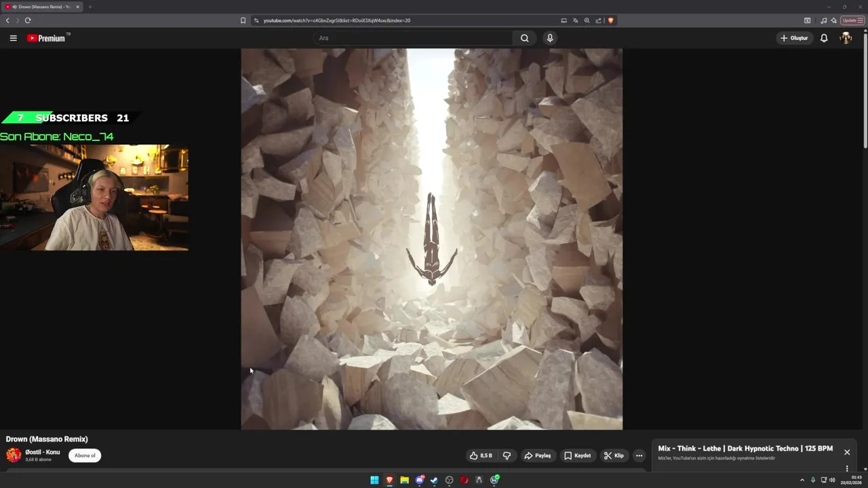
Task: Open Brave Shields lion icon
Action: tap(610, 20)
